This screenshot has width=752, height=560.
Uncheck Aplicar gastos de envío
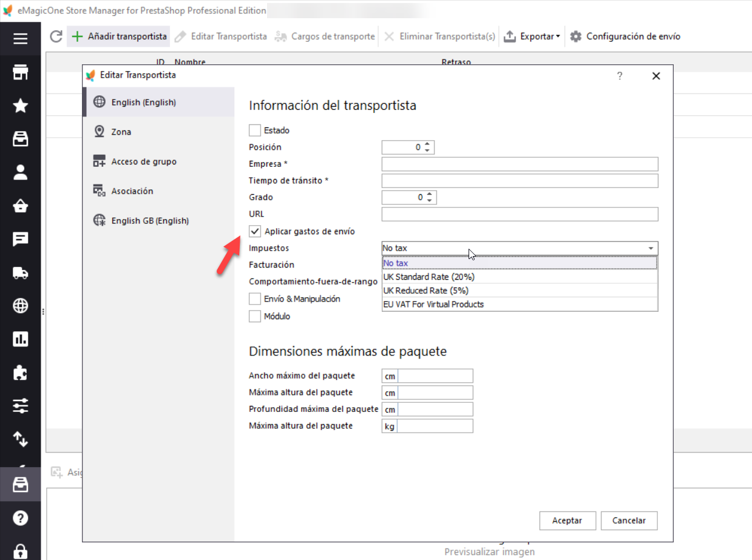click(254, 231)
